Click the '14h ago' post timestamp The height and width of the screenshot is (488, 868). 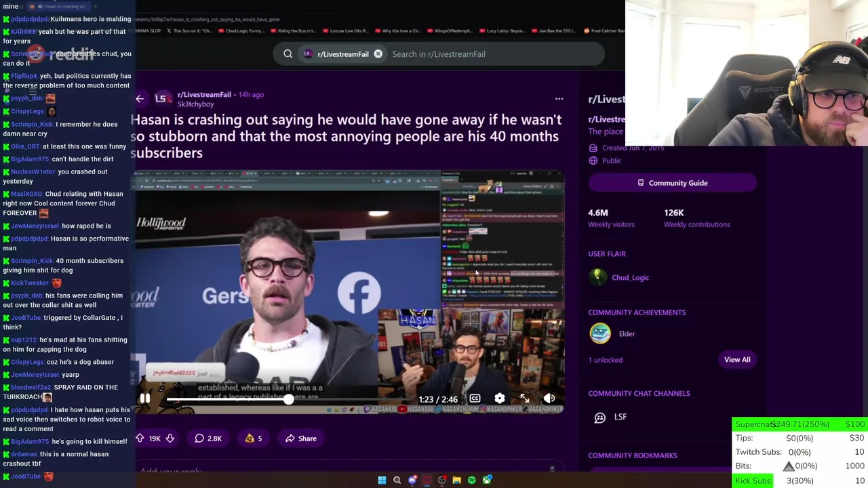(251, 95)
